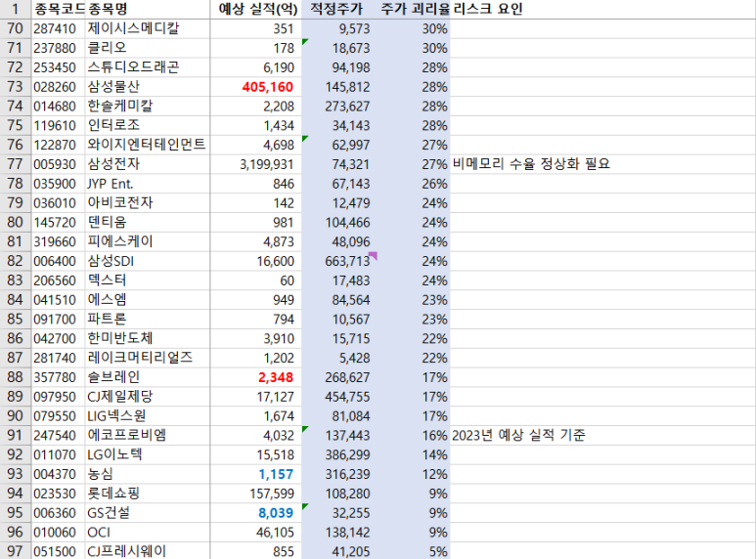Click the 종목명 header cell
This screenshot has height=559, width=756.
tap(148, 9)
